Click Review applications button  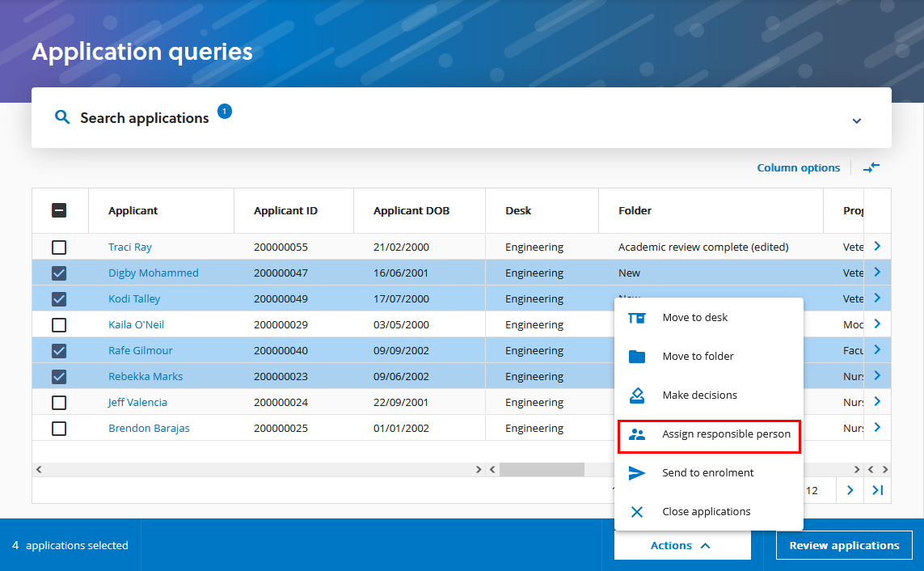(x=844, y=546)
